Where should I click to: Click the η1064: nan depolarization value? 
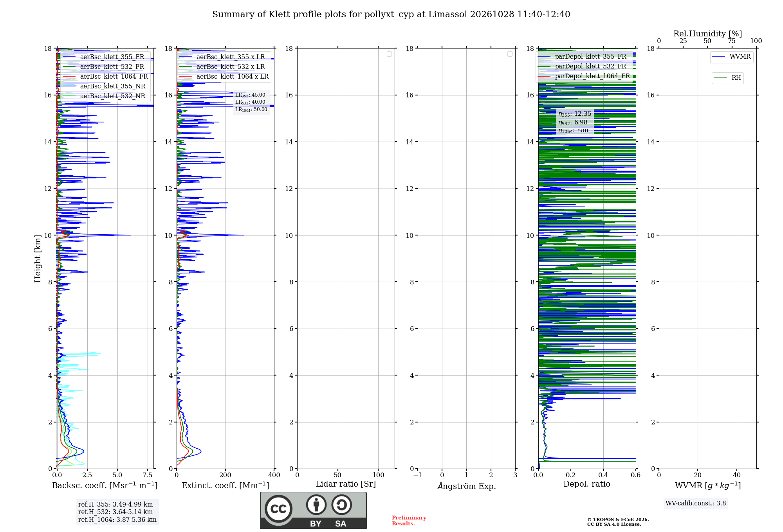click(x=573, y=131)
